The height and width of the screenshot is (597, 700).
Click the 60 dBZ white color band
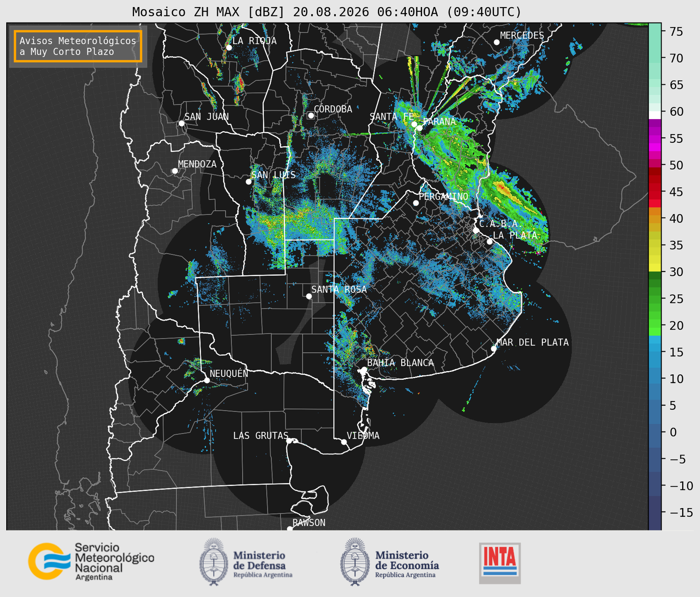pyautogui.click(x=655, y=115)
